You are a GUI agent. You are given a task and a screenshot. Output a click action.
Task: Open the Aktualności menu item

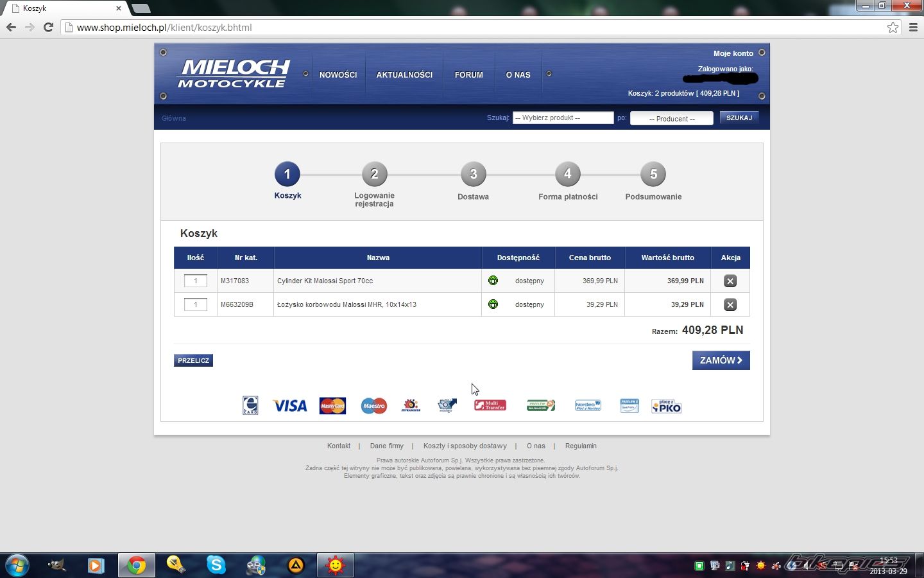tap(404, 74)
